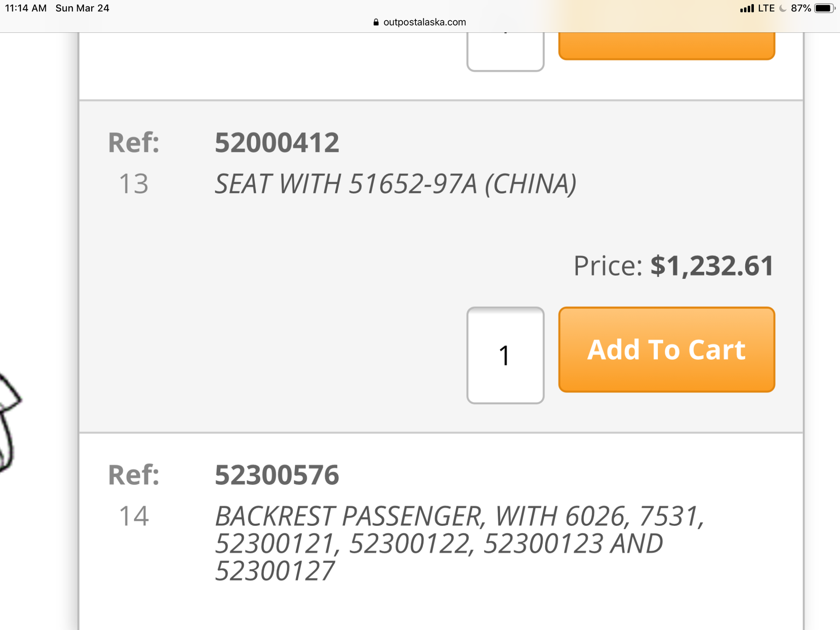840x630 pixels.
Task: Tap the Do Not Disturb moon icon
Action: (782, 8)
